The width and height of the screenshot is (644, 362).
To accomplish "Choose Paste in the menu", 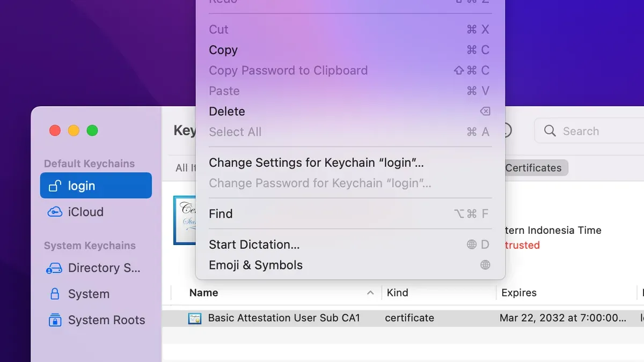I will [x=350, y=91].
